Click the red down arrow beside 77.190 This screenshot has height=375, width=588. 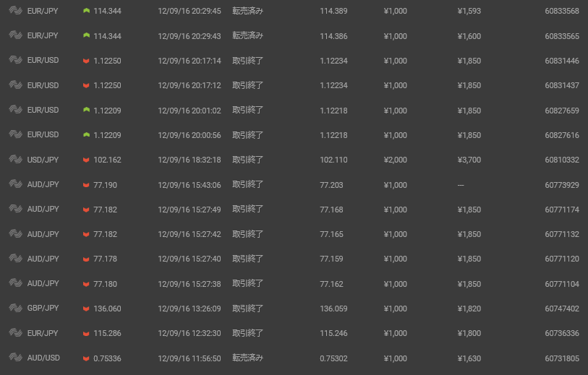(86, 185)
